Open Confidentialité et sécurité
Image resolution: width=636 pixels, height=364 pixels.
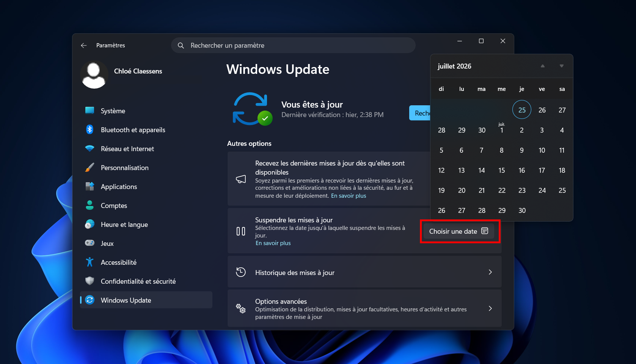click(146, 281)
